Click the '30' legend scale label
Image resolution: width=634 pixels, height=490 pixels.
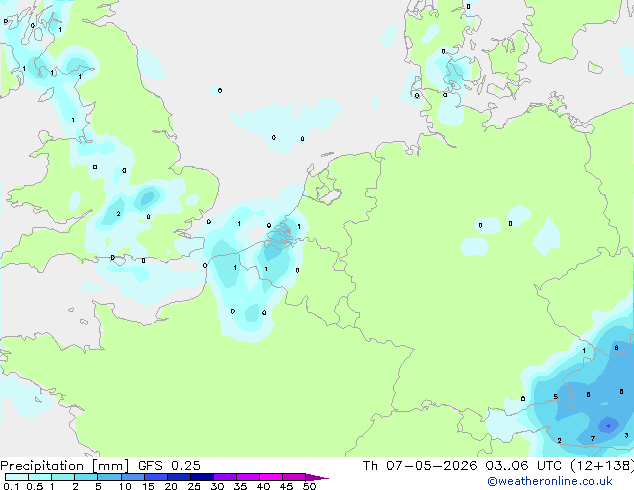click(217, 486)
